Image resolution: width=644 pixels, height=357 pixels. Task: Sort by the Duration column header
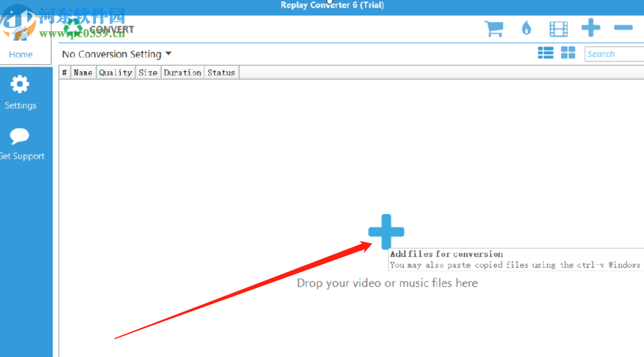tap(183, 73)
